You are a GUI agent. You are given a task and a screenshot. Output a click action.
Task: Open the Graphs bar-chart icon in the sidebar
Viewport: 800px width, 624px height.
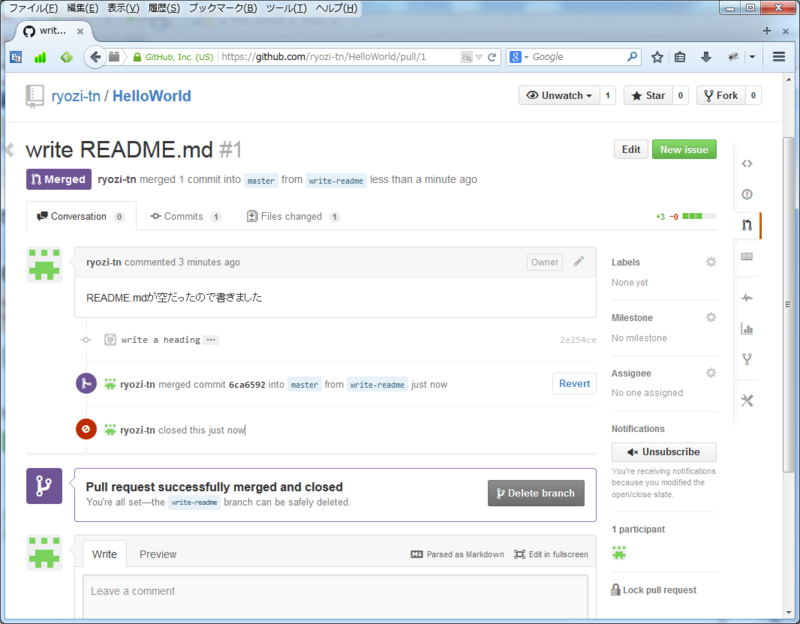tap(747, 329)
